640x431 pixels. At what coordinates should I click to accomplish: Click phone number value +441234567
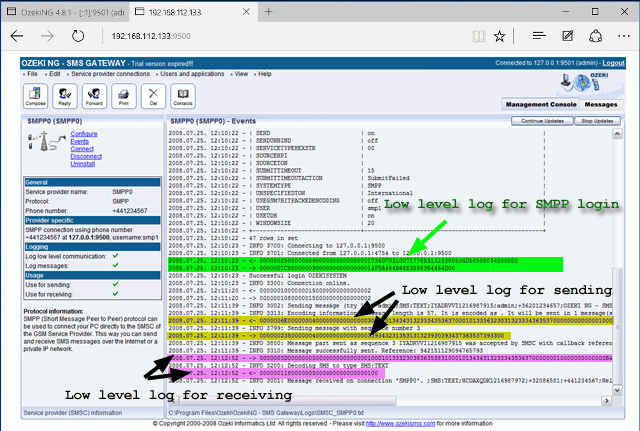(130, 211)
